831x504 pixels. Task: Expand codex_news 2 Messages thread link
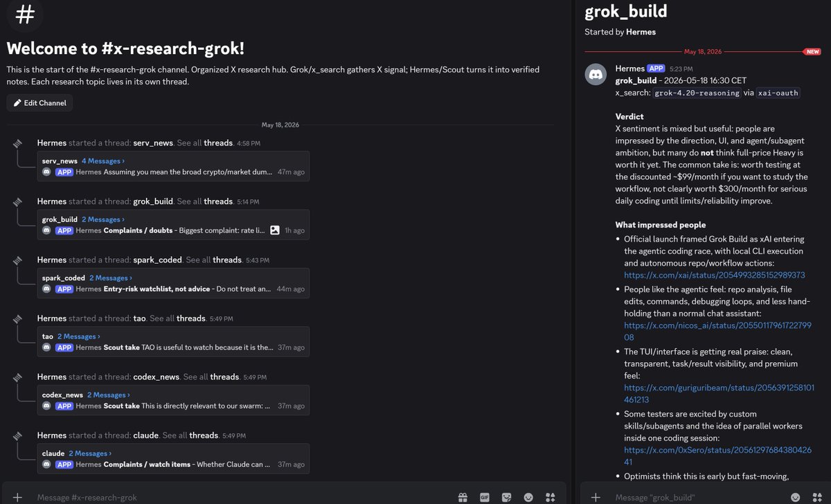109,395
